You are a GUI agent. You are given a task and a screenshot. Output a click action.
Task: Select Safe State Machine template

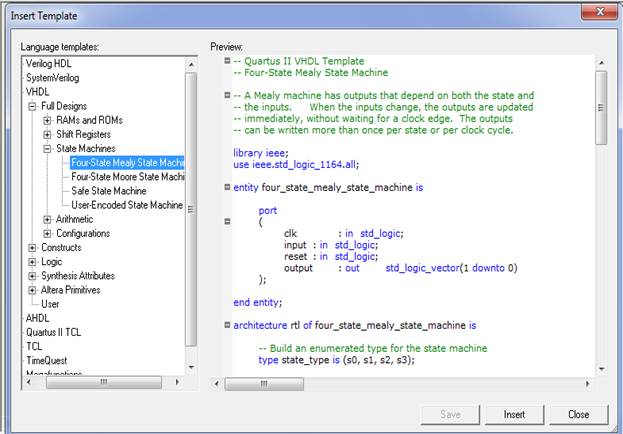108,191
